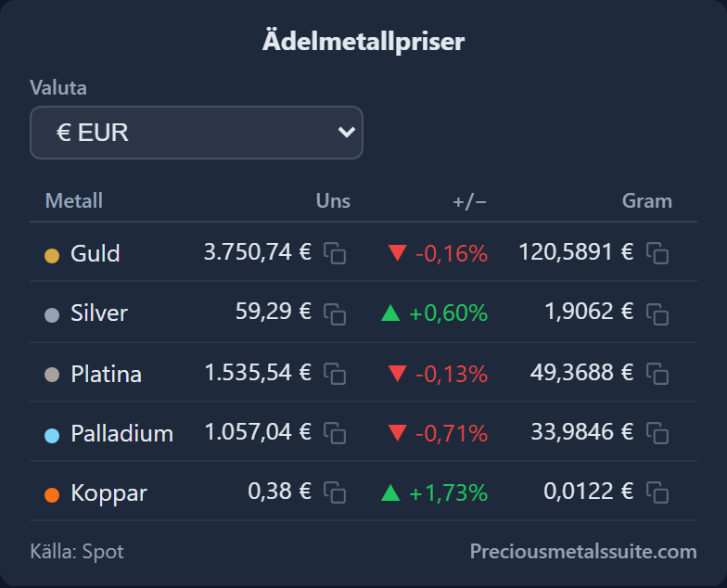Copy the Palladium gram price 33,9846 €

pyautogui.click(x=657, y=433)
